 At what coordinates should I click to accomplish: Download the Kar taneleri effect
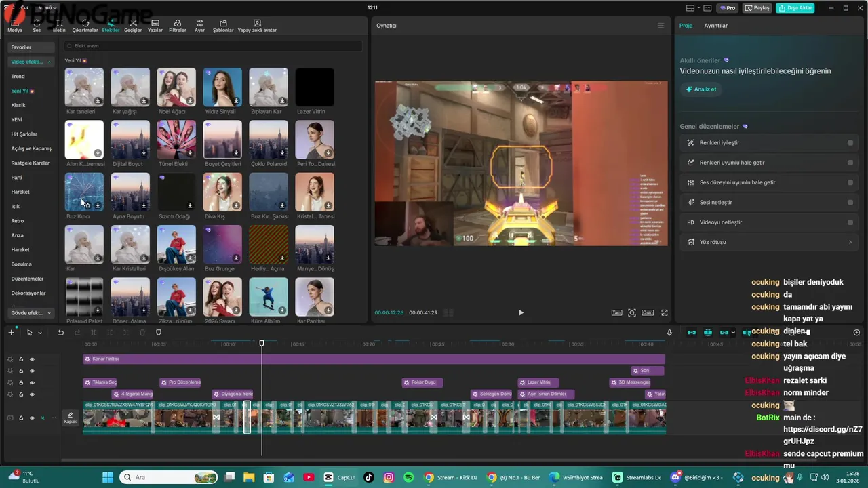coord(98,101)
